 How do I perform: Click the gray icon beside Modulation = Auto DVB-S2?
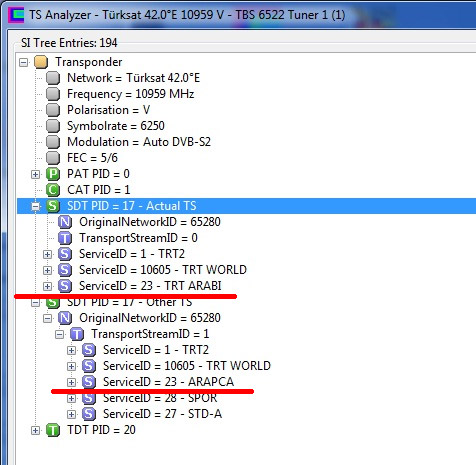tap(53, 142)
